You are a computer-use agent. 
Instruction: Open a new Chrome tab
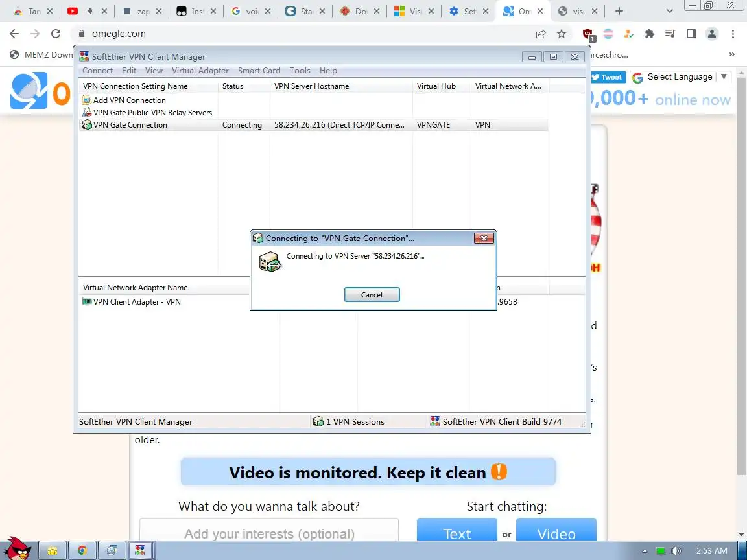619,11
